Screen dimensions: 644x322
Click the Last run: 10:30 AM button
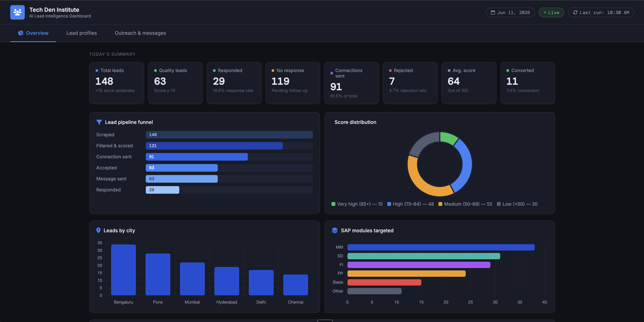[601, 13]
